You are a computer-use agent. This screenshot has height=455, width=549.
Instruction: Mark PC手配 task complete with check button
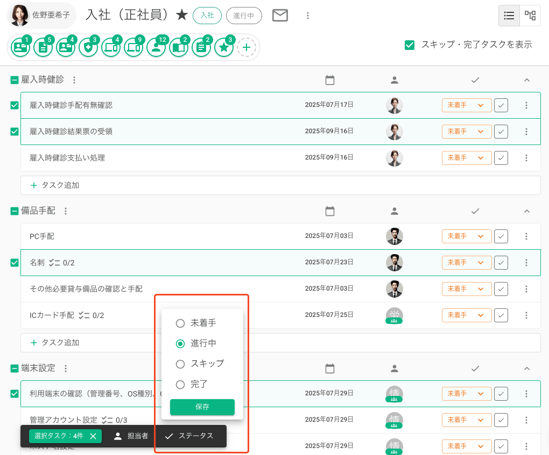point(501,236)
